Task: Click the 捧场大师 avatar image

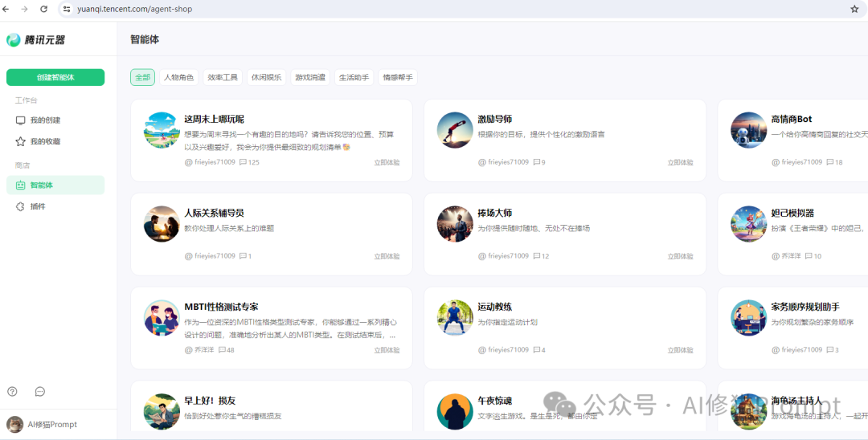Action: click(455, 224)
